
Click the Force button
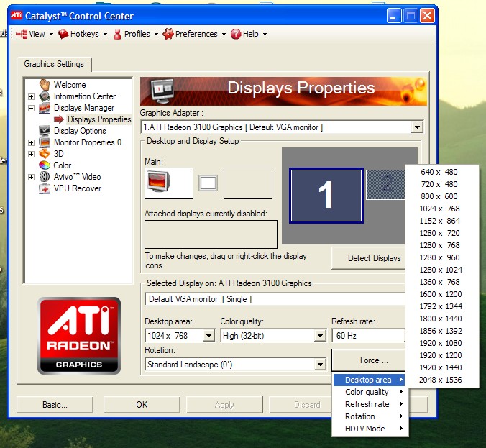tap(368, 360)
